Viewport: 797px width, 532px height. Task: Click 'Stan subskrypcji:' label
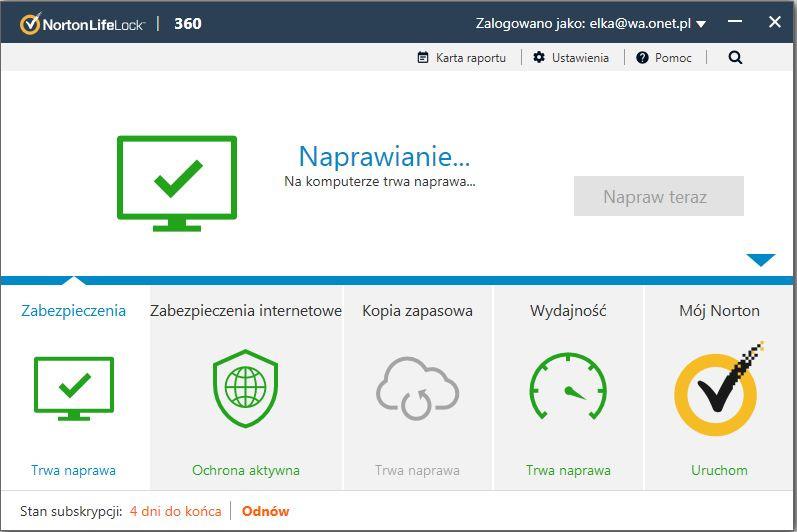71,511
